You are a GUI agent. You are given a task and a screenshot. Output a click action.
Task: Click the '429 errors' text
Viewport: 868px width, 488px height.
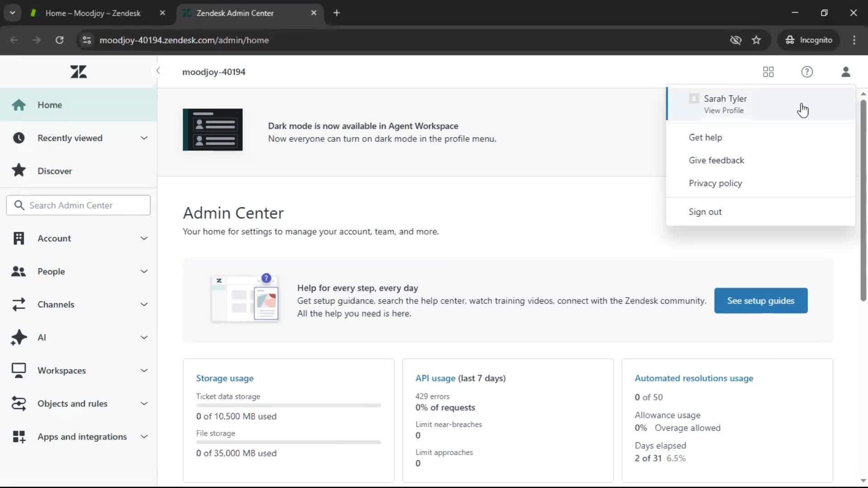click(432, 396)
